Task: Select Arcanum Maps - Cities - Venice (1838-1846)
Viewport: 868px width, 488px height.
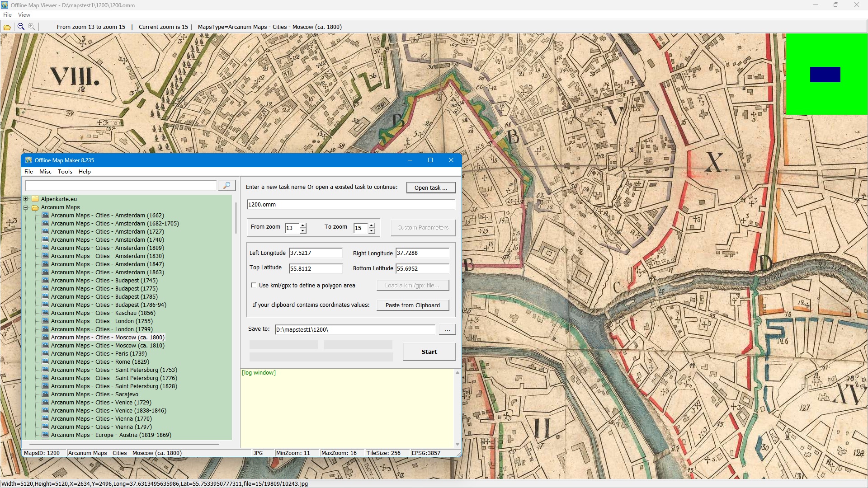Action: (108, 411)
